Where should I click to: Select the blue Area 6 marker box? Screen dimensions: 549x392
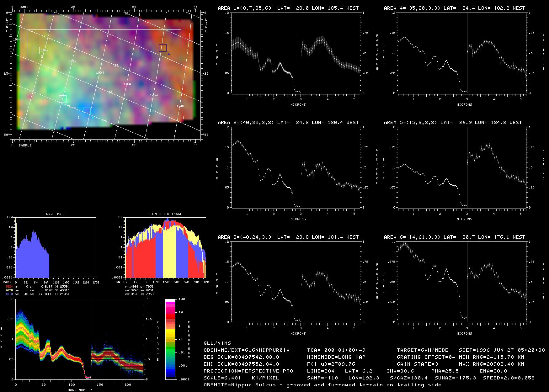coord(163,48)
